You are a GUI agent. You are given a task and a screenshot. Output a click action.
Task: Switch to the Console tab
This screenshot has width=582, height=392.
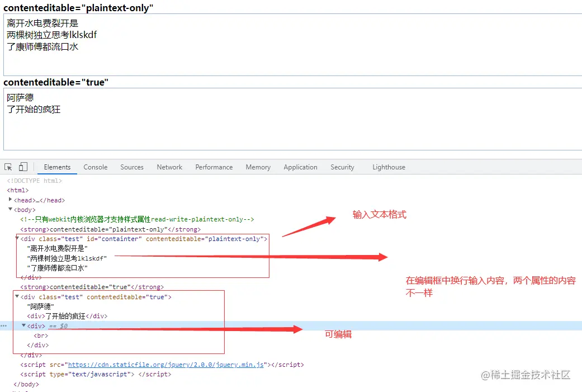point(96,167)
